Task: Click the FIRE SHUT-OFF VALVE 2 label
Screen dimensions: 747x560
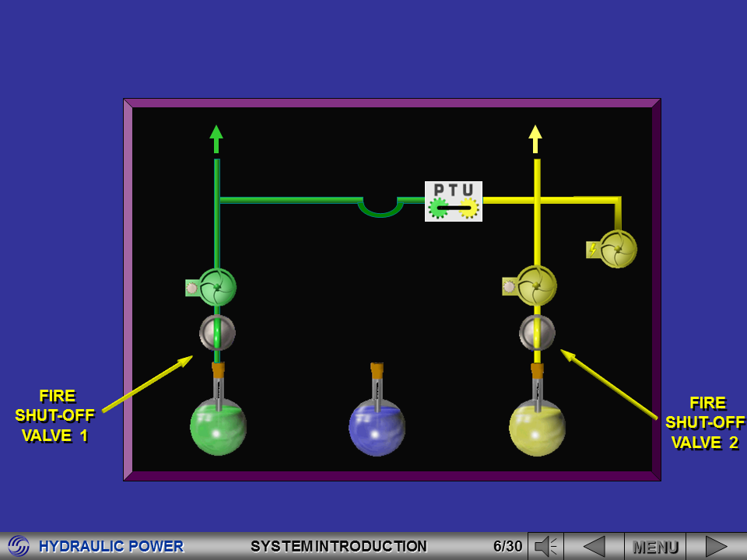Action: [x=705, y=423]
